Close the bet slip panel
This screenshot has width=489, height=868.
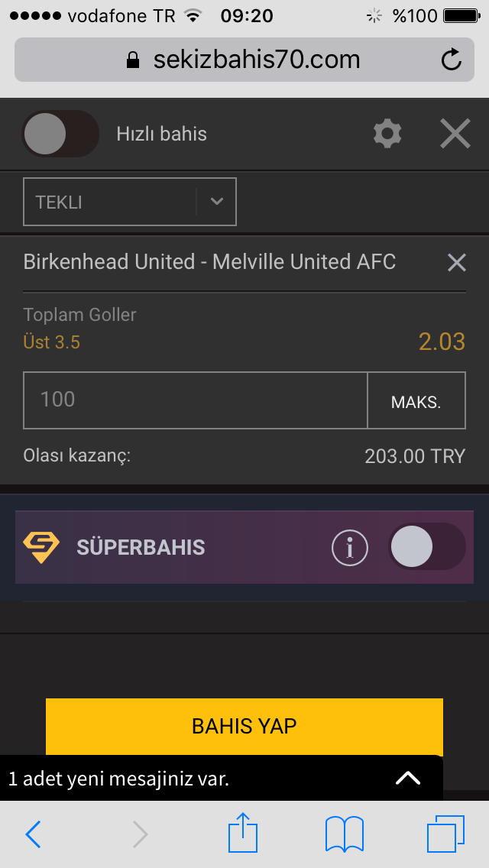tap(455, 134)
